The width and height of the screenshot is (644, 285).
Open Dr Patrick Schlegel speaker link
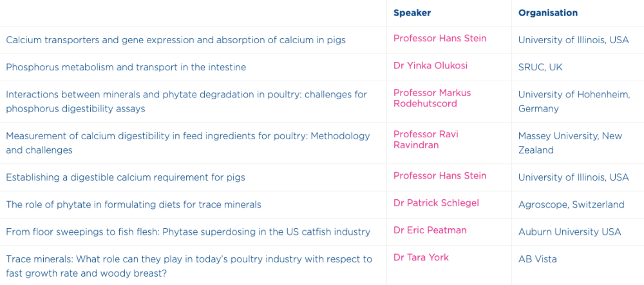[x=436, y=202]
